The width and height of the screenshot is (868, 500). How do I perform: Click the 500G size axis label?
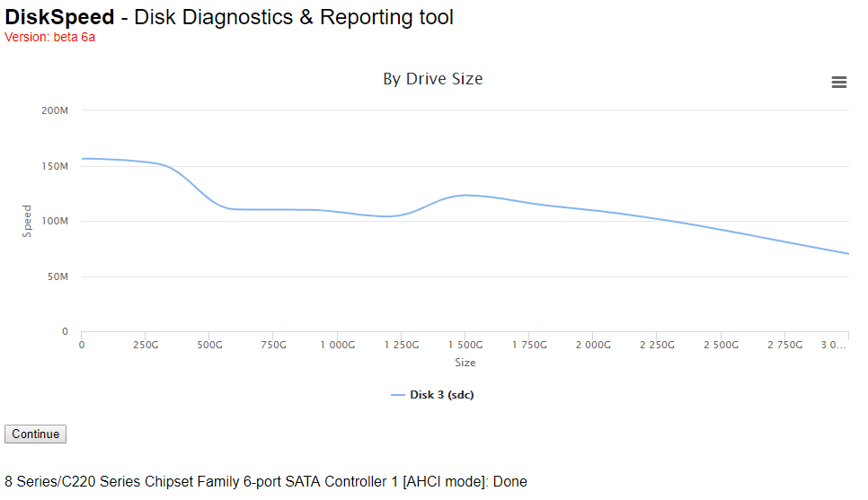(209, 345)
